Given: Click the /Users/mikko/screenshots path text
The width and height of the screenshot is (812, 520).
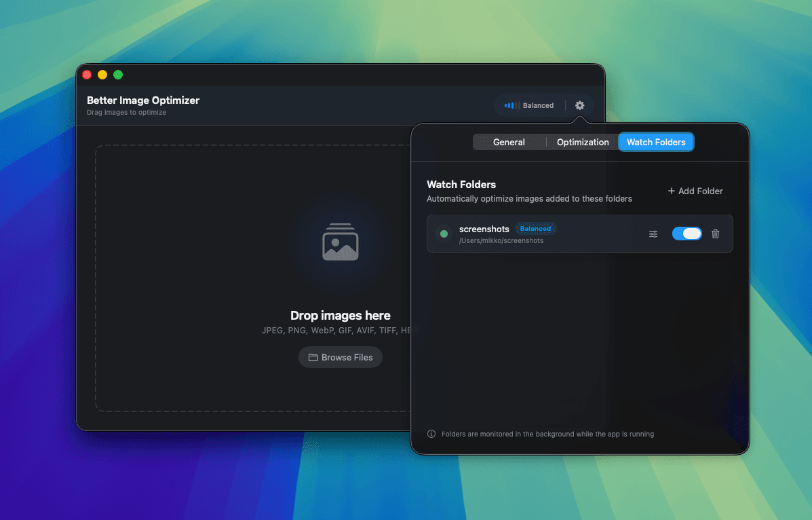Looking at the screenshot, I should tap(501, 240).
